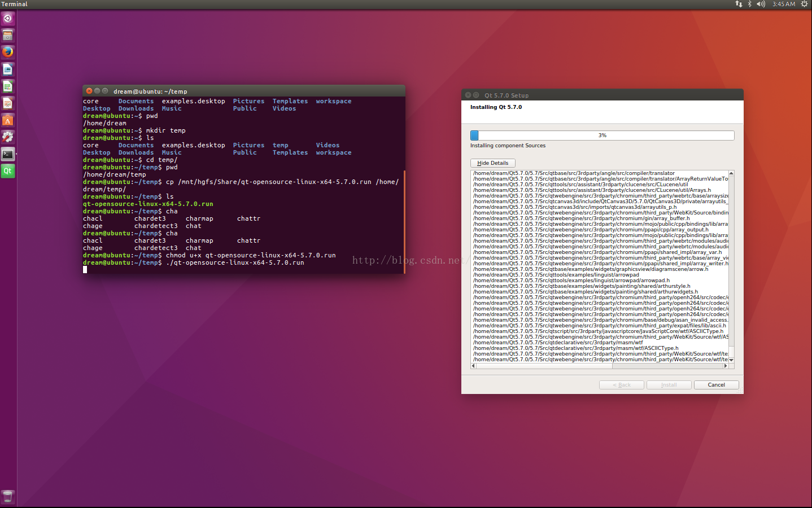This screenshot has width=812, height=508.
Task: Click the arthurwidgets.h log line
Action: pyautogui.click(x=586, y=292)
